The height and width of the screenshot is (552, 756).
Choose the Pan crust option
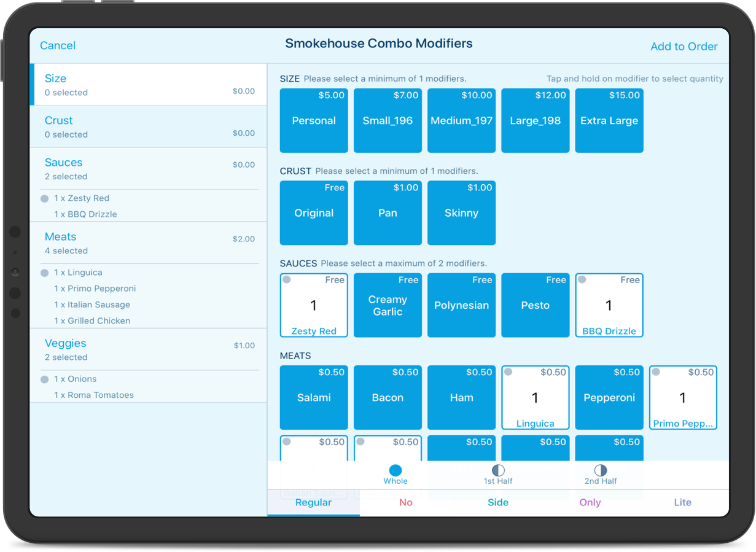coord(388,213)
